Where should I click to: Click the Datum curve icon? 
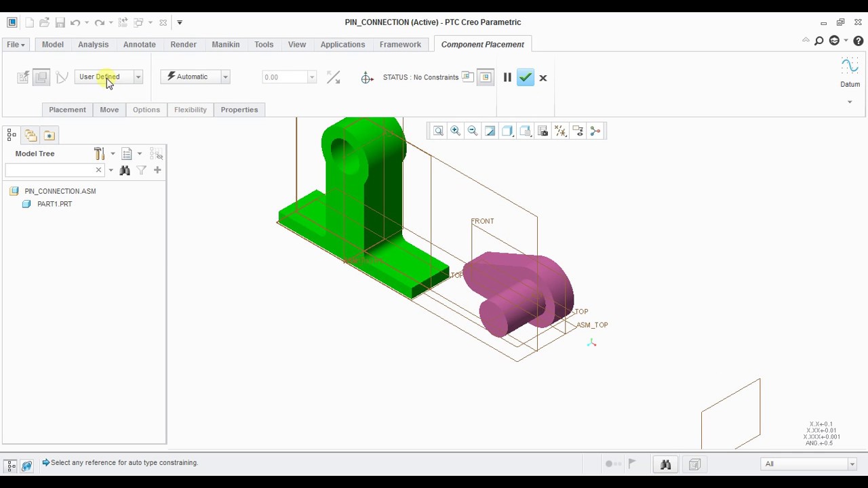850,66
